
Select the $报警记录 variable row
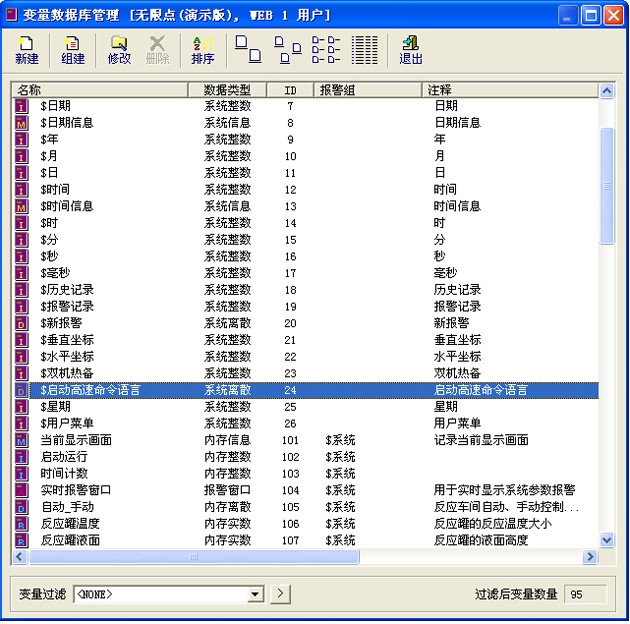pos(305,307)
